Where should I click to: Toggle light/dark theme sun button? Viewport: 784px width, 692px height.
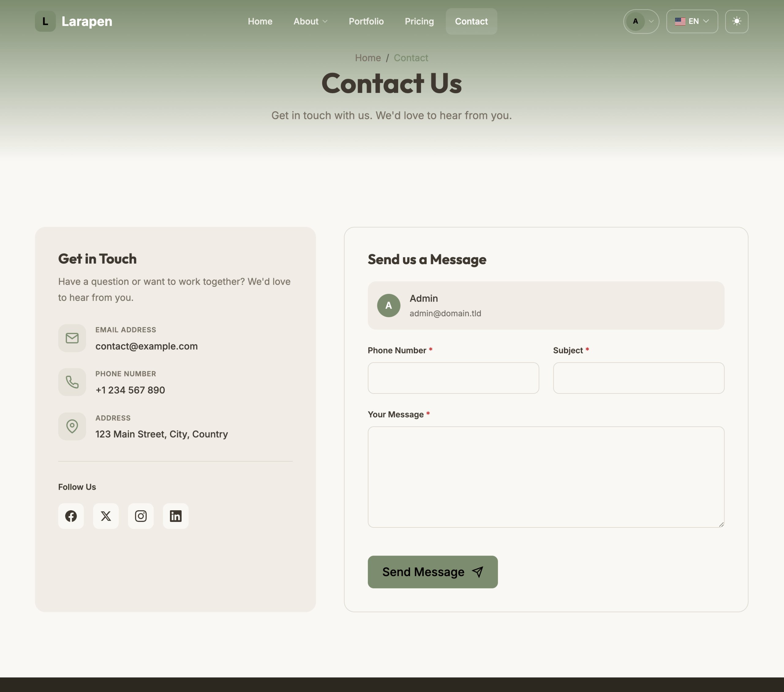(737, 21)
